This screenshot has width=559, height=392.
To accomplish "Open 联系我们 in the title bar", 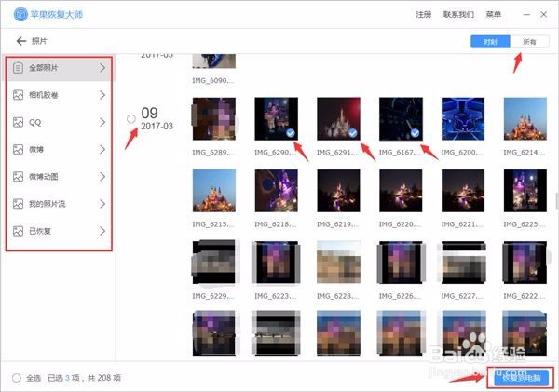I will tap(458, 14).
